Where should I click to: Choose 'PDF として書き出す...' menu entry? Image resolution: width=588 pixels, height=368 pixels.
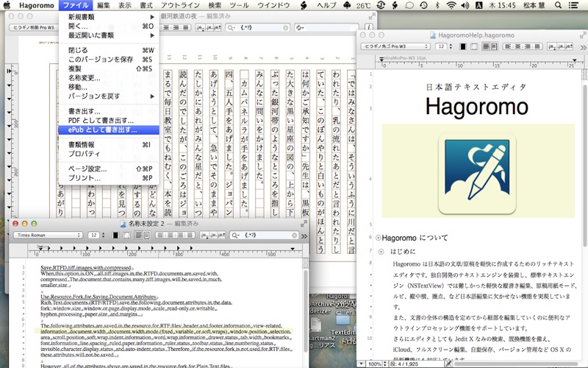click(109, 121)
